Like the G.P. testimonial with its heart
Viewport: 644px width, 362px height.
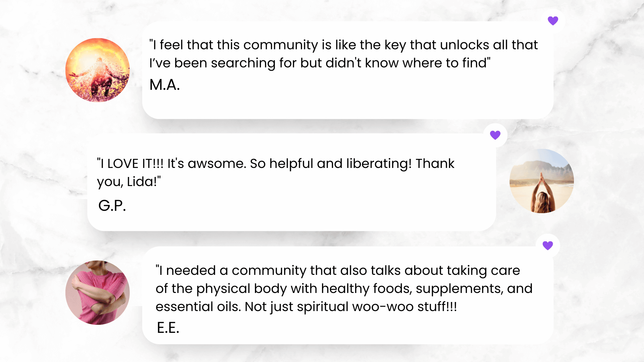(495, 135)
